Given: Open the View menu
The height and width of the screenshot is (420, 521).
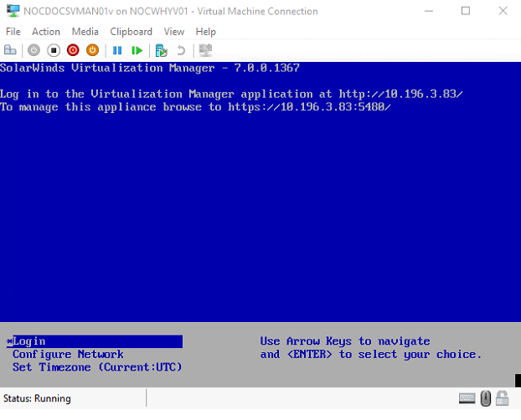Looking at the screenshot, I should click(x=173, y=32).
